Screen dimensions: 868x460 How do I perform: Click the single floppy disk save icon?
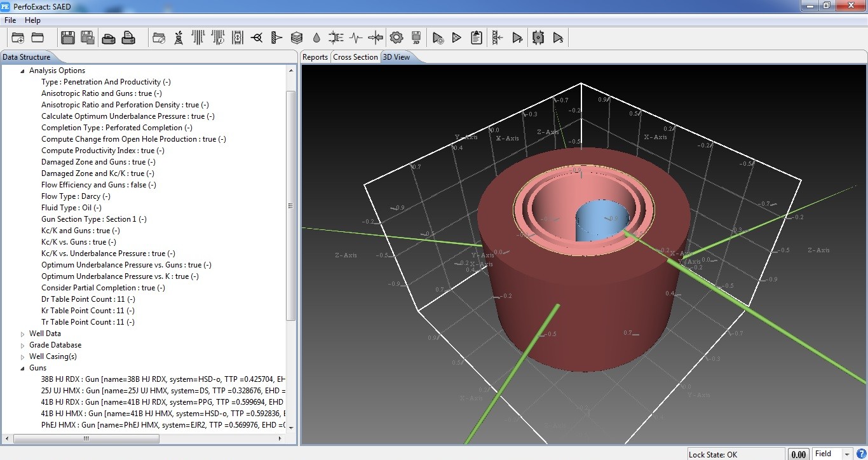67,38
